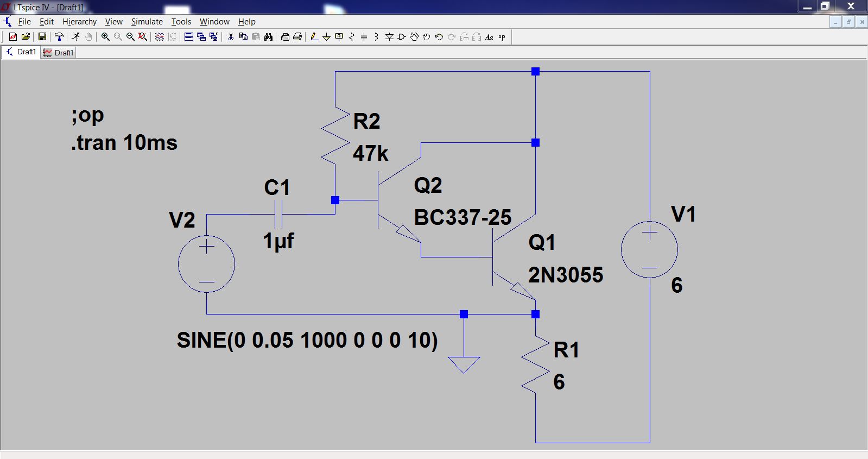Select Zoom Out magnifier icon
868x459 pixels.
pos(130,37)
